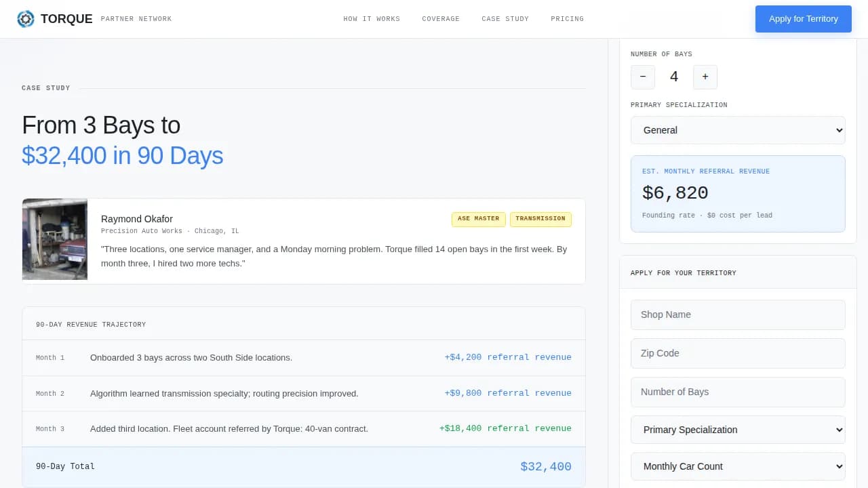Open the Case Study navigation item
The height and width of the screenshot is (488, 868).
click(505, 19)
